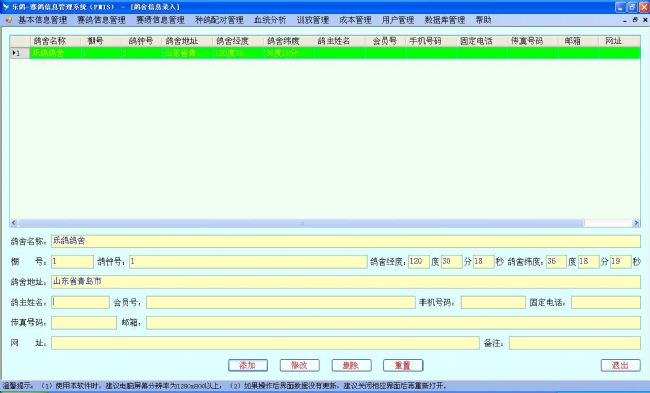Click the 鸽舍地址 field containing 山东省青岛市
650x393 pixels.
346,282
